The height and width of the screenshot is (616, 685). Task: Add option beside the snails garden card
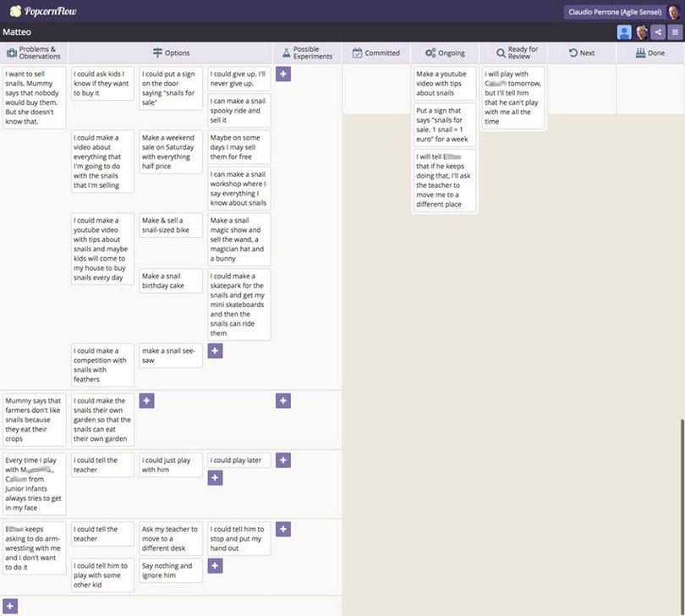pyautogui.click(x=147, y=400)
